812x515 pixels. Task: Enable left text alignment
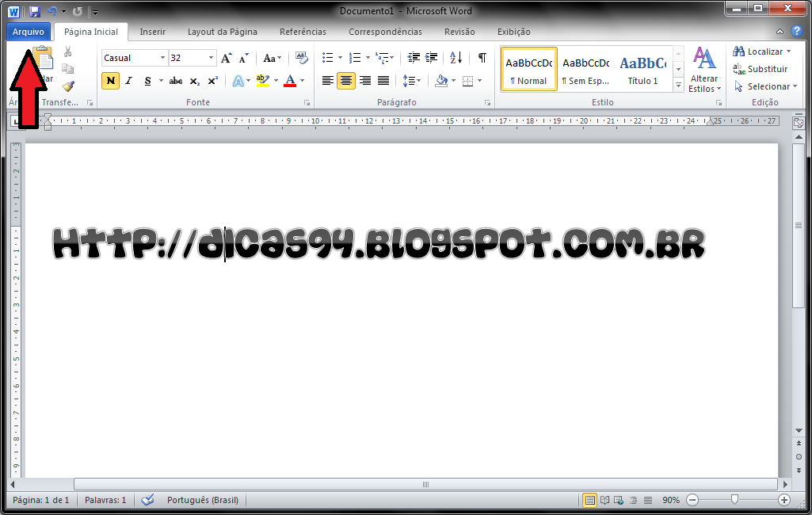pos(327,80)
